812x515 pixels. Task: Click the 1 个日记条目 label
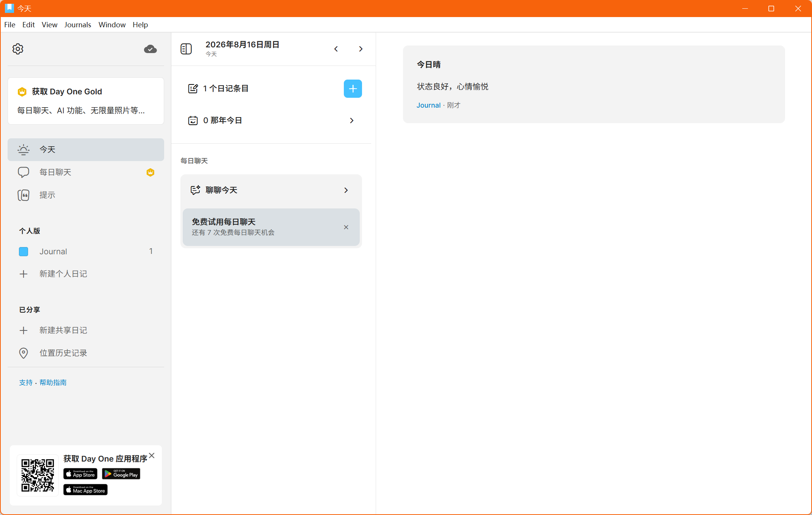coord(226,89)
